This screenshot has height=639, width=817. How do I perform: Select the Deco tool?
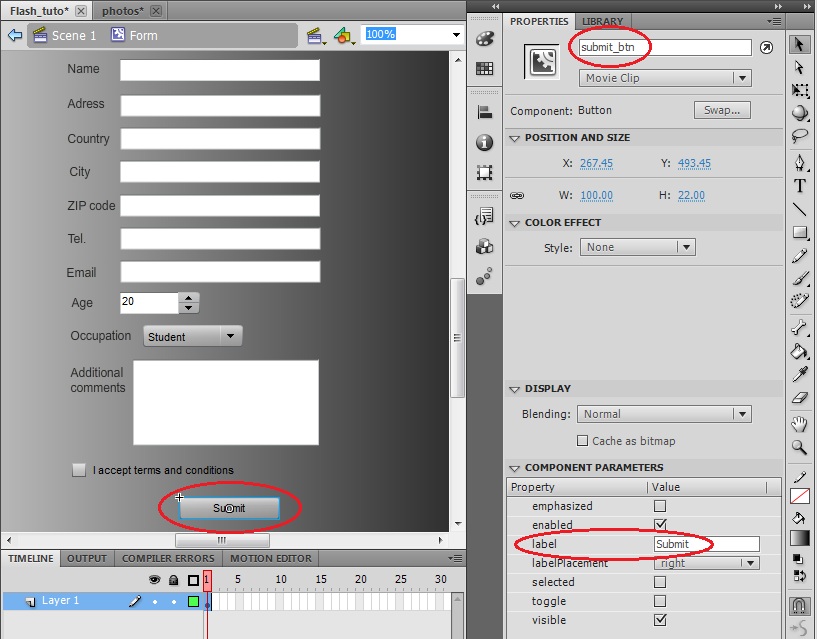[800, 301]
